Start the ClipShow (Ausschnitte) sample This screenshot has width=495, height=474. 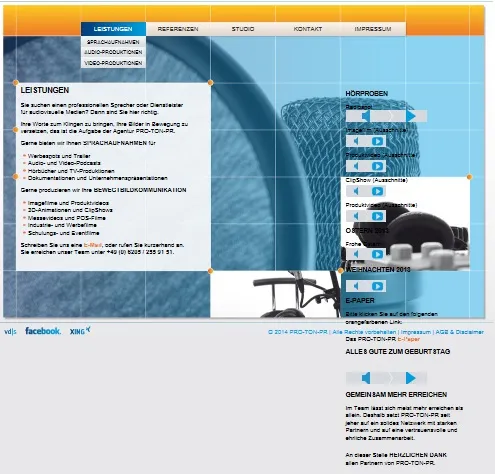click(x=377, y=191)
